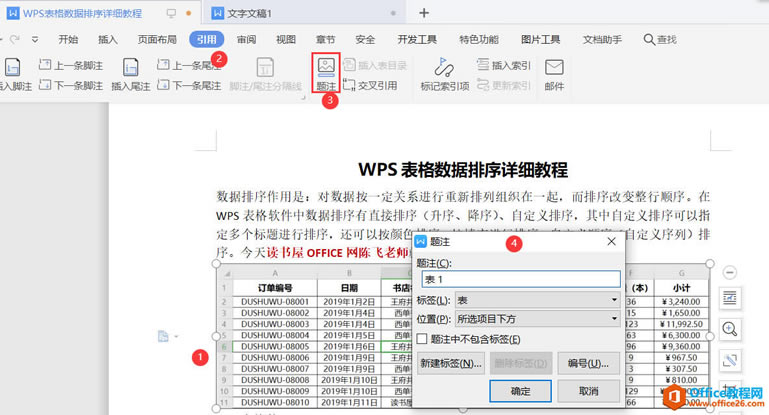The height and width of the screenshot is (415, 769).
Task: Select the 引用 ribbon tab
Action: (x=206, y=40)
